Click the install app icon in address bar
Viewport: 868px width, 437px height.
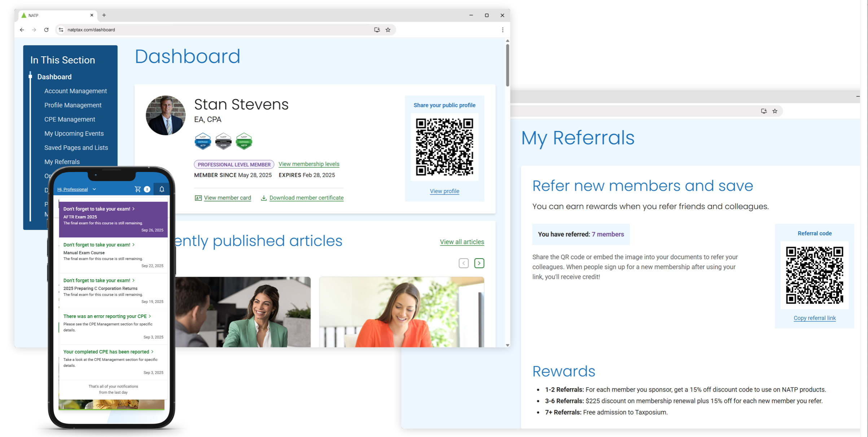377,30
